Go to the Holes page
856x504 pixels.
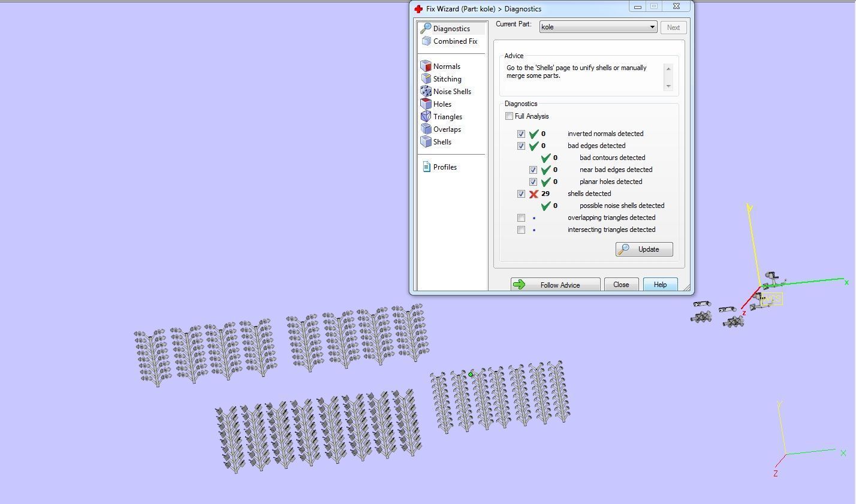pyautogui.click(x=442, y=104)
